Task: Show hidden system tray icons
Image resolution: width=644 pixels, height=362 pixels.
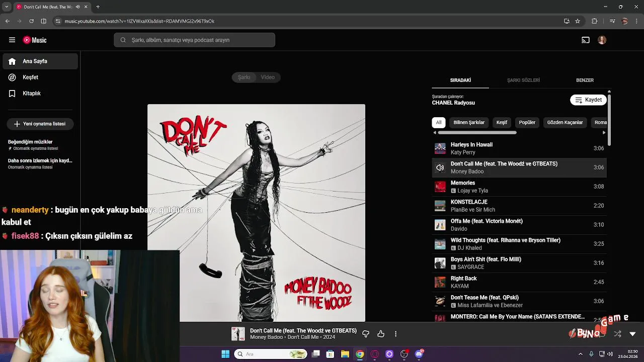Action: point(580,354)
